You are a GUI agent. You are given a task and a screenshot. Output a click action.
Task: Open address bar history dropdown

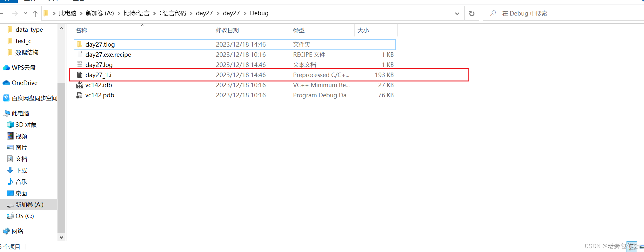pos(457,13)
